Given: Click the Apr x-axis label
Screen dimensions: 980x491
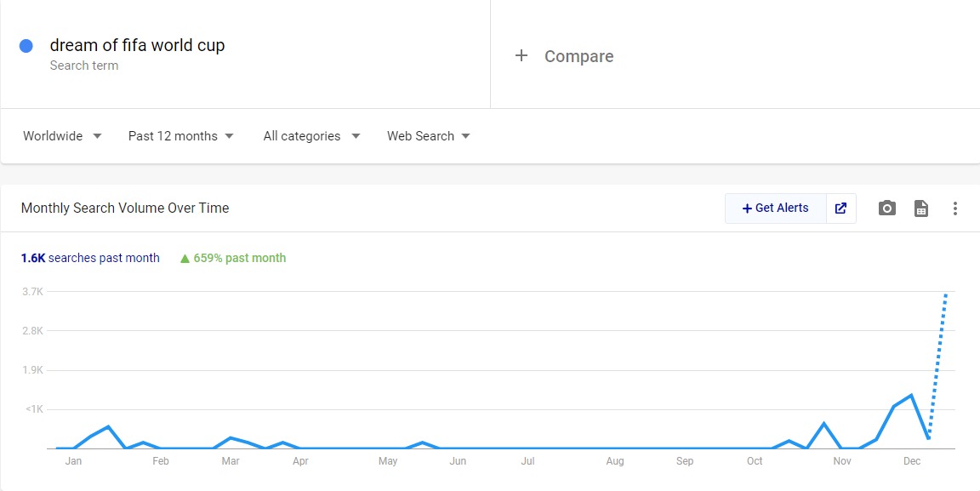Looking at the screenshot, I should click(x=300, y=461).
